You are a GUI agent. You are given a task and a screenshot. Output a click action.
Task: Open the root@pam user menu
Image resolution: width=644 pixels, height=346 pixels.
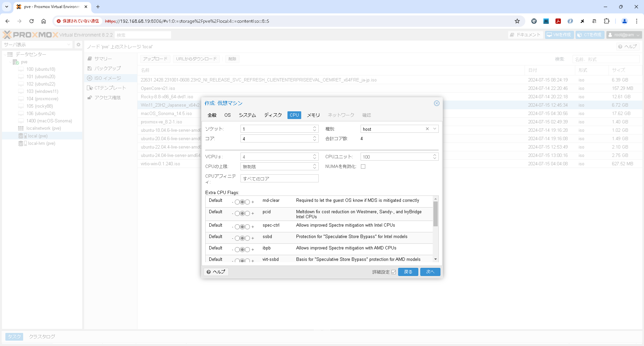pyautogui.click(x=624, y=35)
